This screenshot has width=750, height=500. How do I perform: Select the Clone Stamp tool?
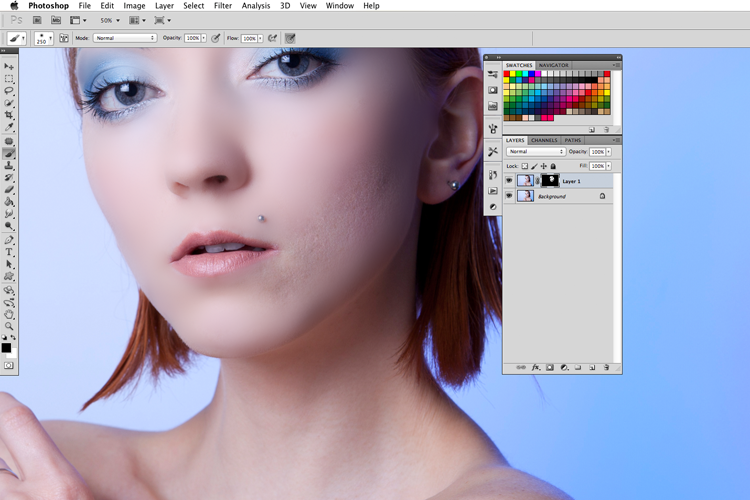pyautogui.click(x=9, y=166)
